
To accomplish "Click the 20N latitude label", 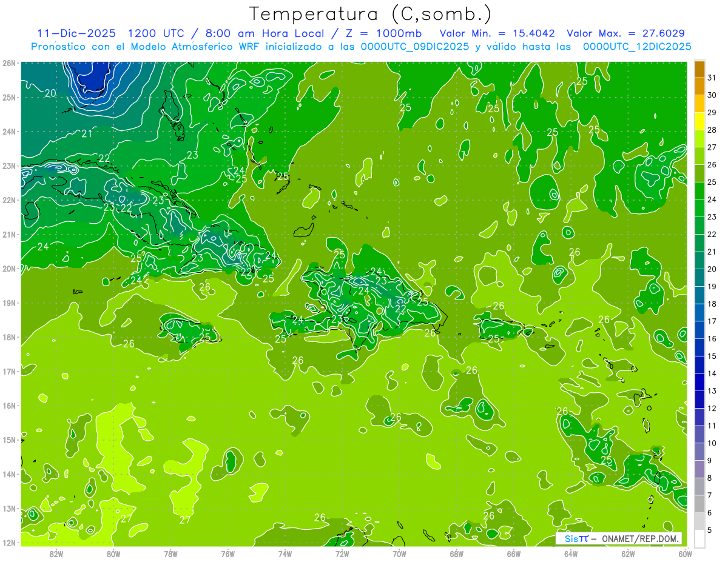I will point(9,269).
